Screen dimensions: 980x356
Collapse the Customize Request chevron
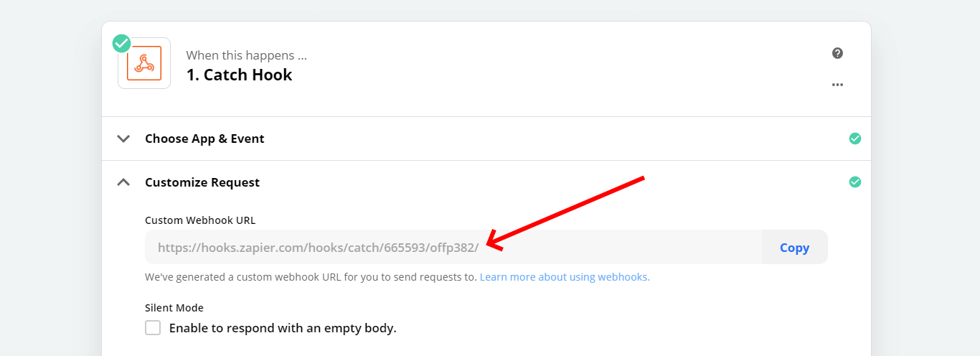coord(123,182)
